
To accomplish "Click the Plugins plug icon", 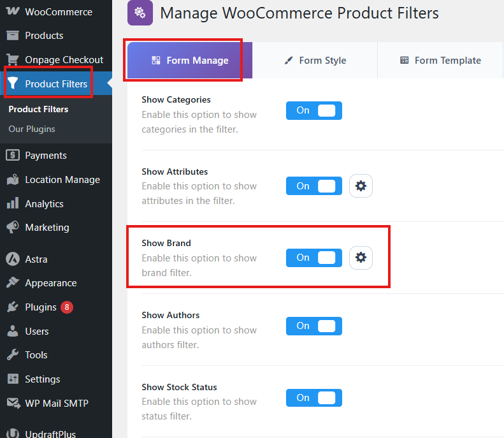I will point(13,307).
